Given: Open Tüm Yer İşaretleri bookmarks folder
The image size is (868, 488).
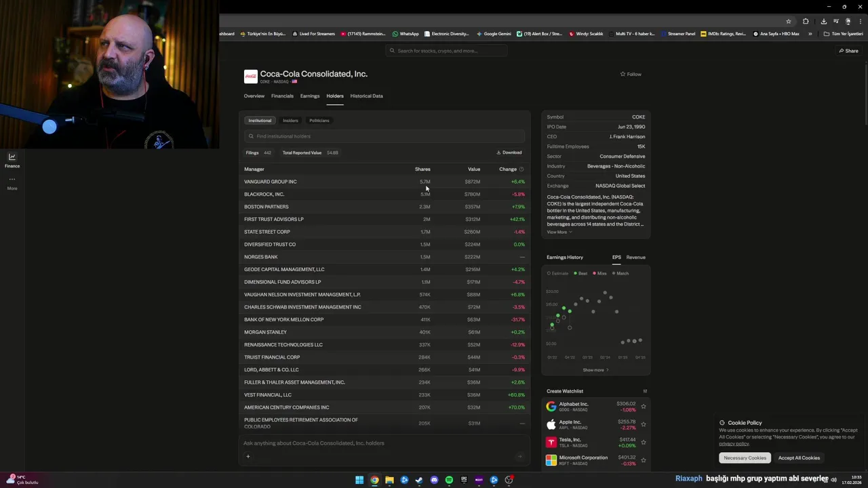Looking at the screenshot, I should [843, 34].
